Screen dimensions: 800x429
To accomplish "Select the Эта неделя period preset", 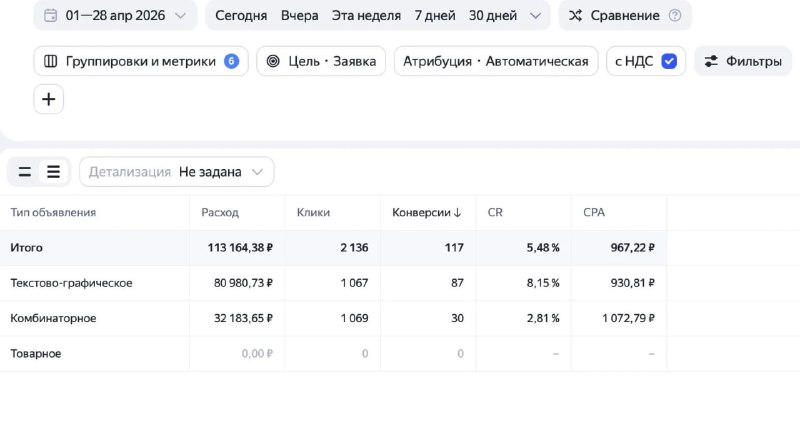I will point(366,15).
